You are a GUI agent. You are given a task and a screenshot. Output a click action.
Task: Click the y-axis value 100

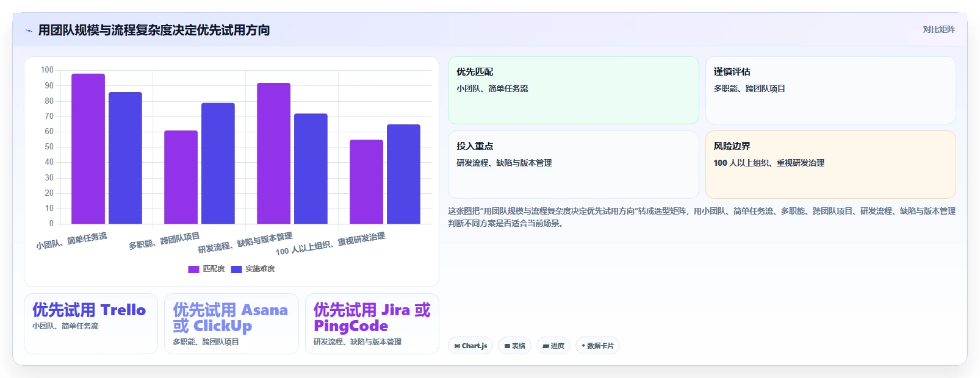pos(47,70)
